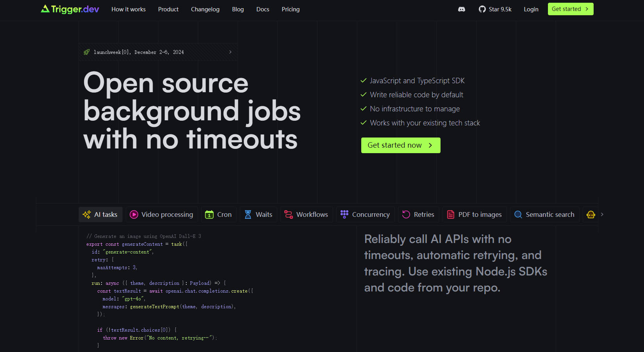Image resolution: width=644 pixels, height=352 pixels.
Task: Select the Concurrency tab
Action: click(x=365, y=214)
